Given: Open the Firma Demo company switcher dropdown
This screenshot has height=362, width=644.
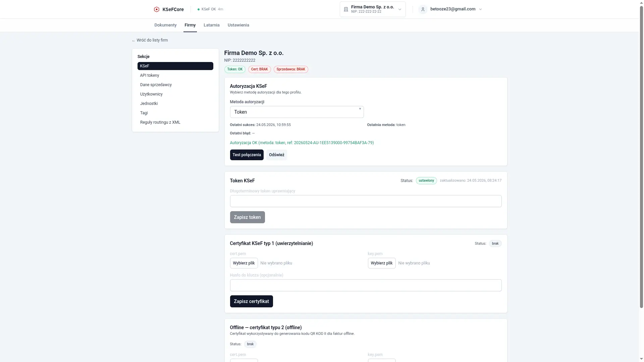Looking at the screenshot, I should (x=373, y=9).
